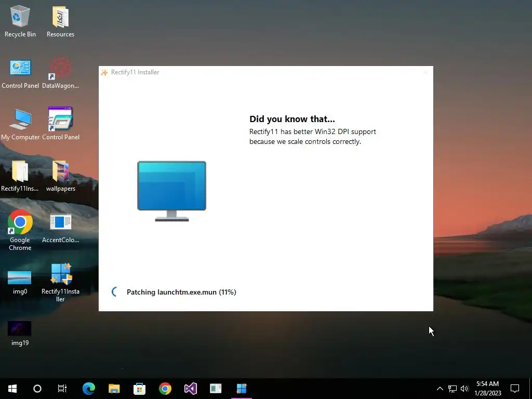The image size is (532, 399).
Task: Select the img19 image file
Action: (x=20, y=334)
